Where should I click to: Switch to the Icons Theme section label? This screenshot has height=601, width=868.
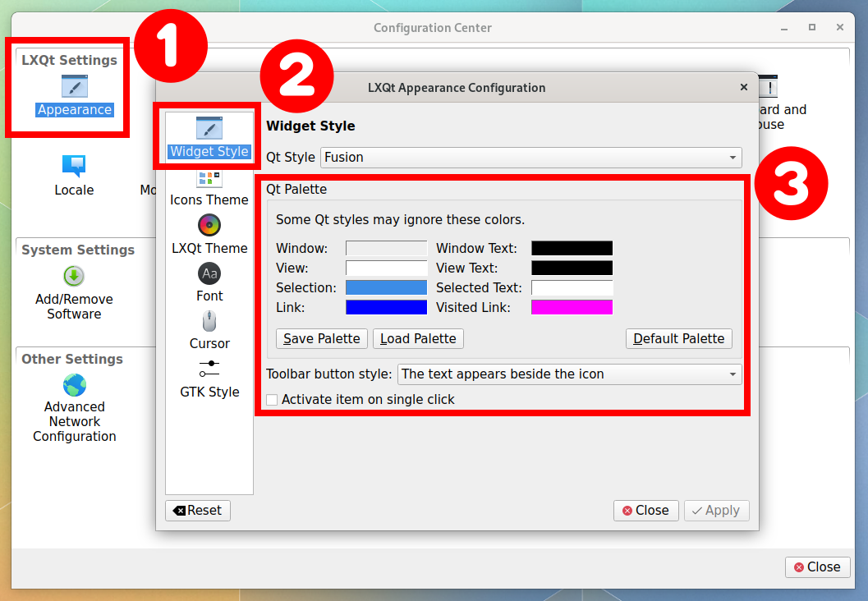[x=209, y=200]
